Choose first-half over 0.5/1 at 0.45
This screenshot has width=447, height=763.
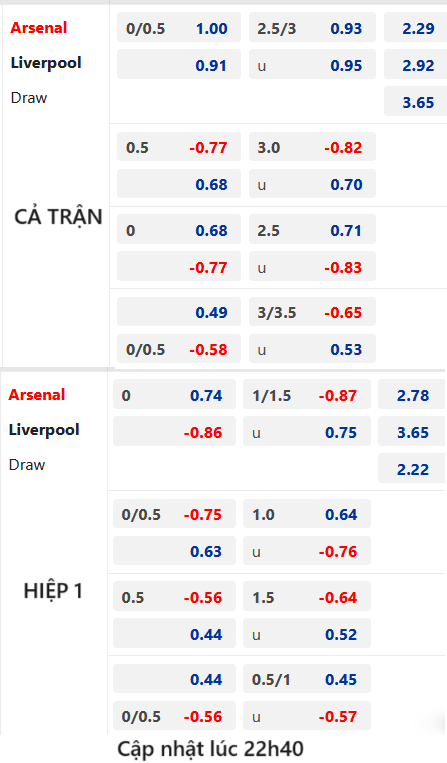(307, 678)
